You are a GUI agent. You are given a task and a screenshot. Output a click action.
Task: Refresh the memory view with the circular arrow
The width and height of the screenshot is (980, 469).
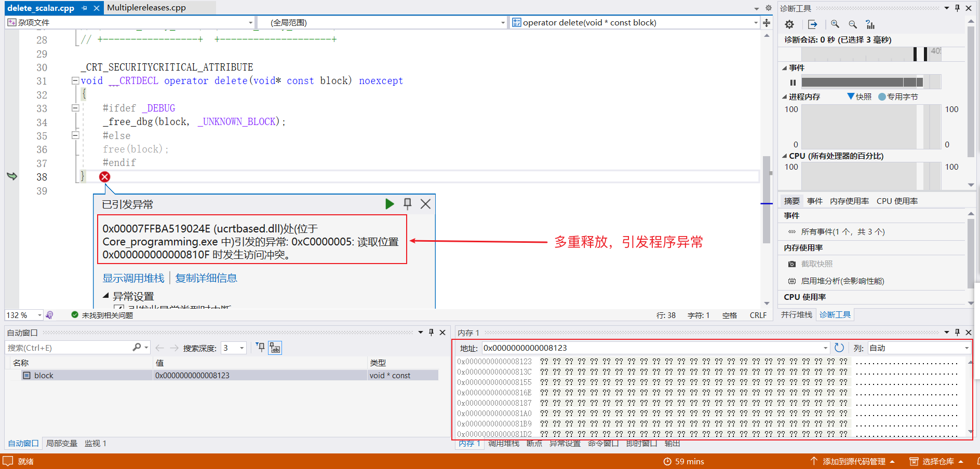click(839, 348)
